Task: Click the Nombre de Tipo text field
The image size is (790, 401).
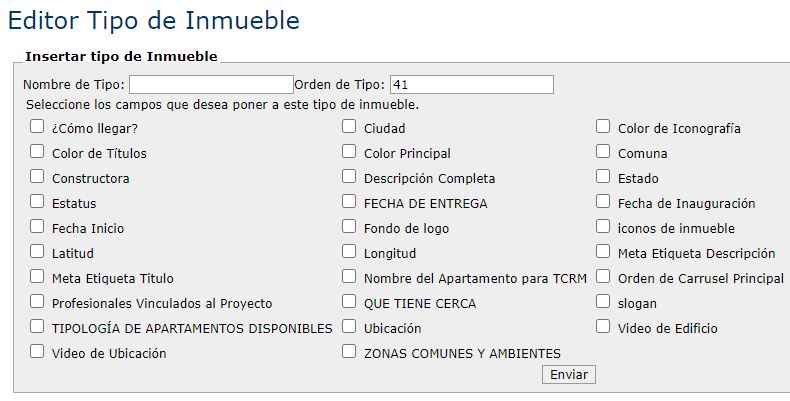Action: 211,85
